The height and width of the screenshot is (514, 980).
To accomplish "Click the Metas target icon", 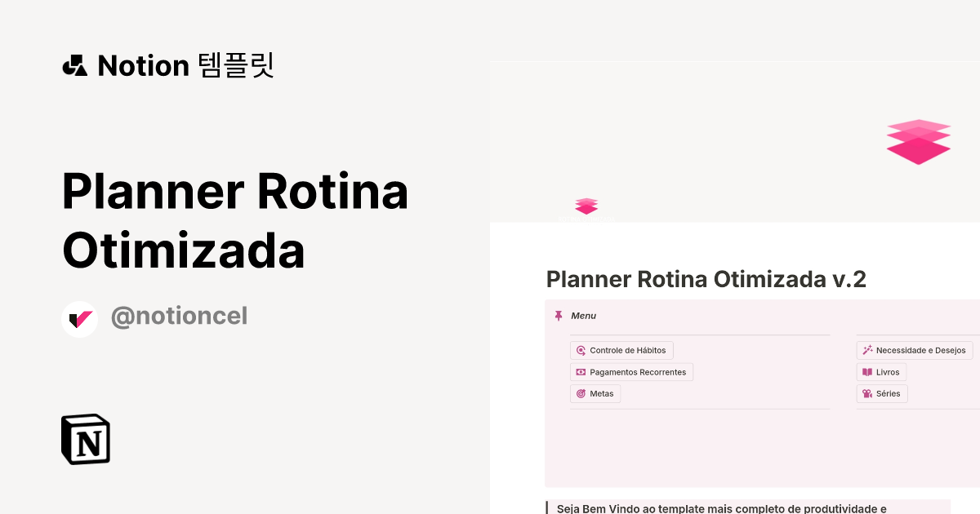I will click(x=581, y=393).
